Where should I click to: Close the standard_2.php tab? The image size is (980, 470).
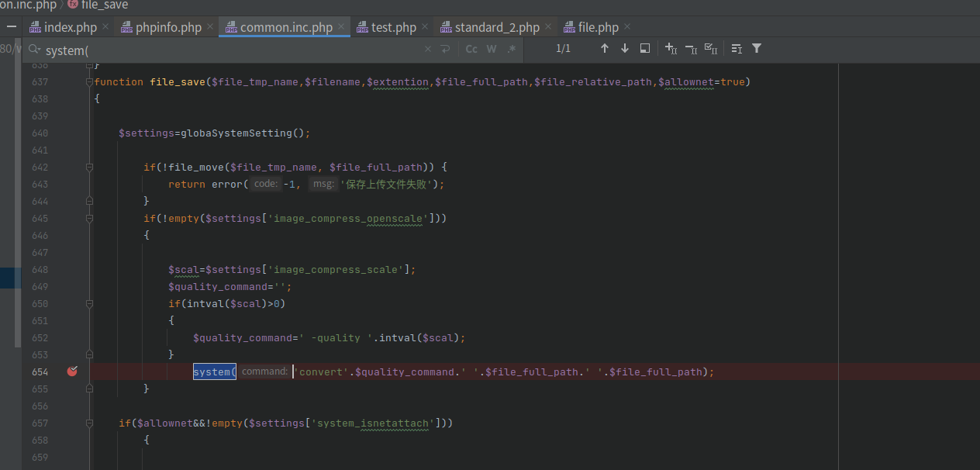[548, 27]
